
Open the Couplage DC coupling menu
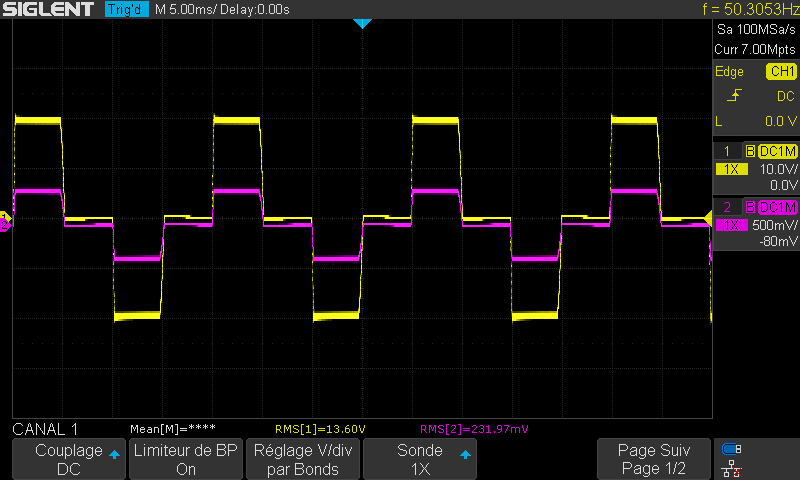tap(69, 459)
